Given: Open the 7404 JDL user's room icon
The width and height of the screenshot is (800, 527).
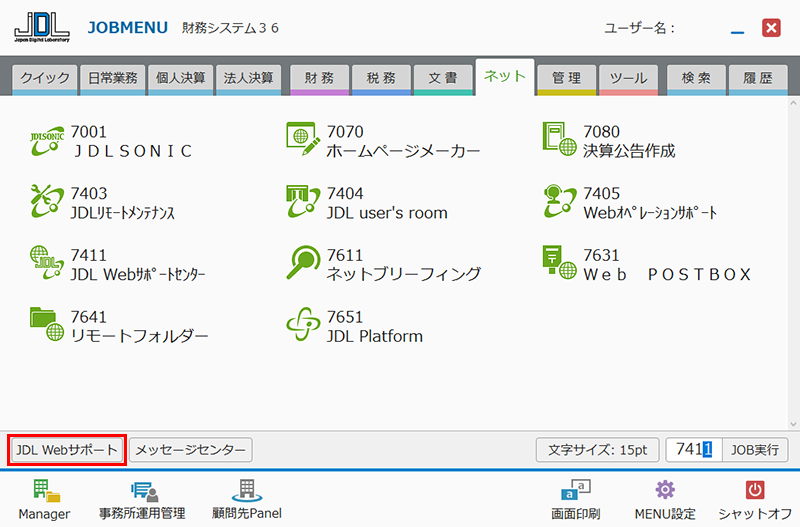Looking at the screenshot, I should pos(303,202).
